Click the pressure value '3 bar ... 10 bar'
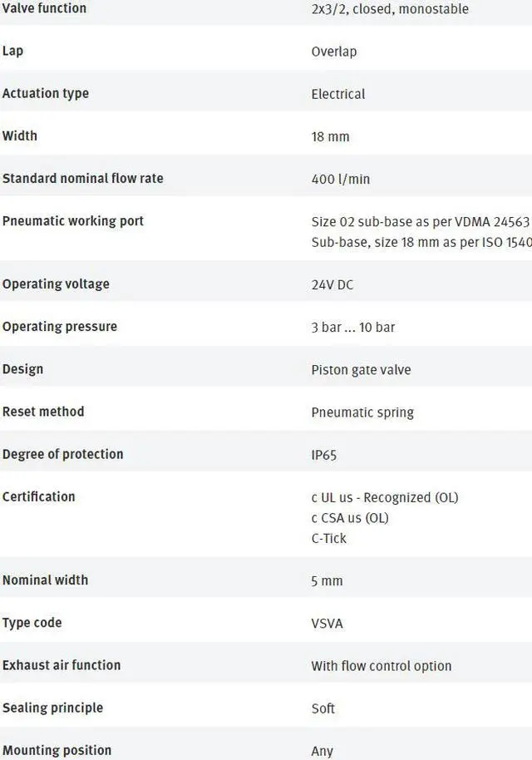The width and height of the screenshot is (532, 760). pos(353,327)
